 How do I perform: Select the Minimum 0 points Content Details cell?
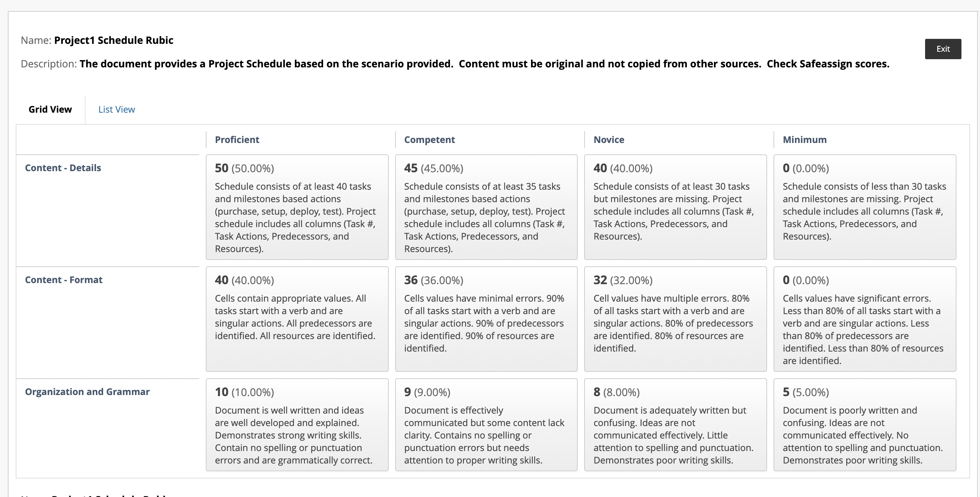(x=865, y=207)
